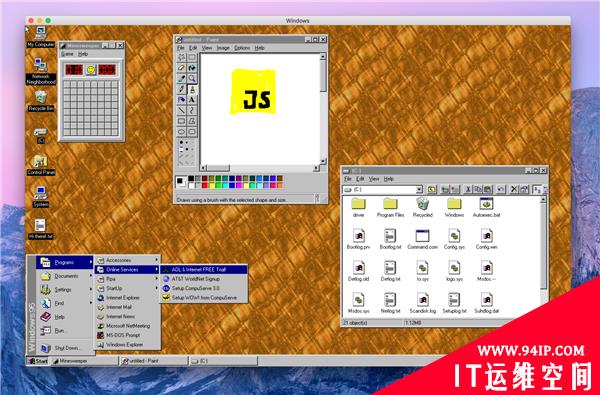Open Windows Explorer from Programs menu

point(128,344)
